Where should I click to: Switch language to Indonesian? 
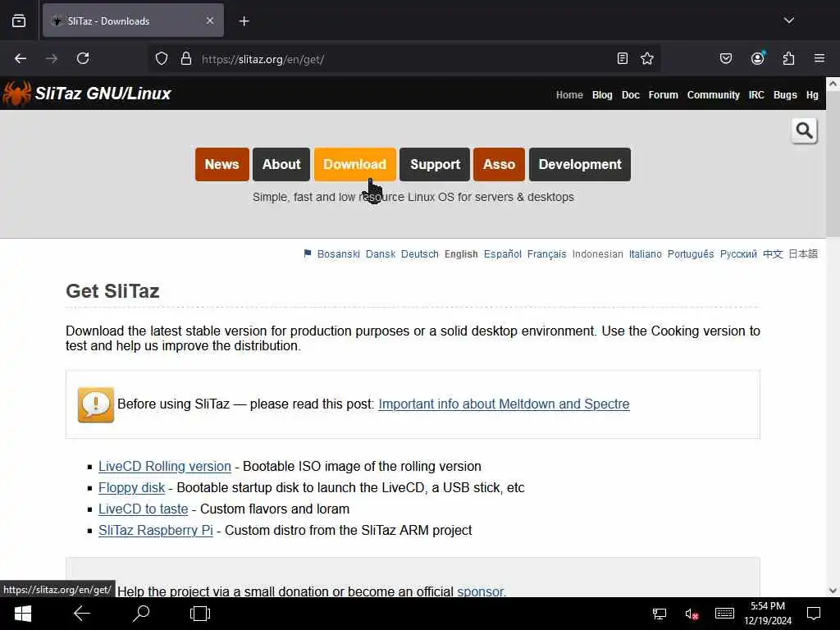[597, 254]
